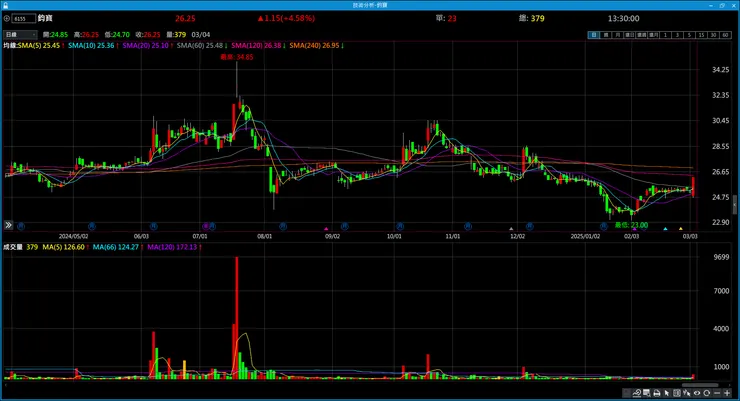The height and width of the screenshot is (401, 740).
Task: Open the 日線 period dropdown
Action: click(20, 34)
